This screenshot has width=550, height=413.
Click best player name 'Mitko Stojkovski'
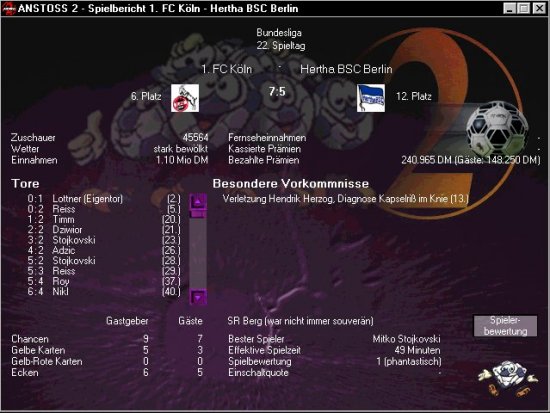(x=406, y=339)
